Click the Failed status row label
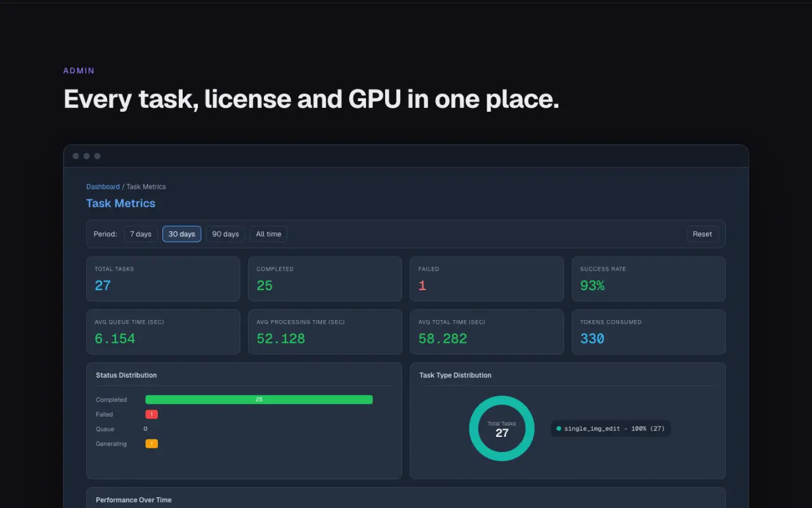 pos(105,415)
